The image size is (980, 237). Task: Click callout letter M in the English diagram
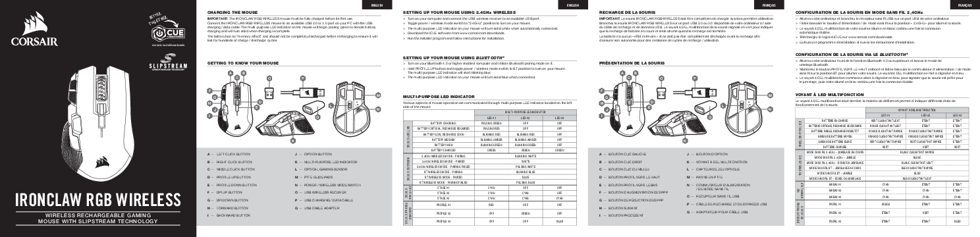click(x=378, y=95)
